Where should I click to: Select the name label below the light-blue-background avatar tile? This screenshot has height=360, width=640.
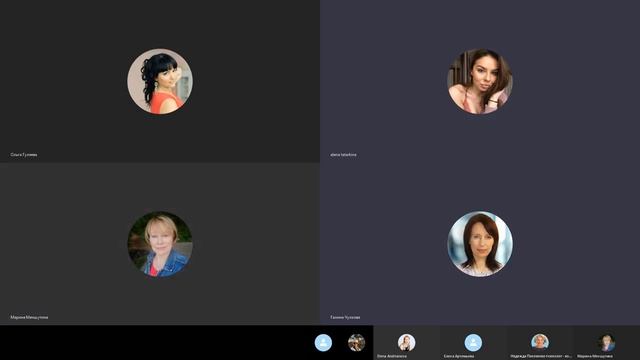tap(345, 317)
